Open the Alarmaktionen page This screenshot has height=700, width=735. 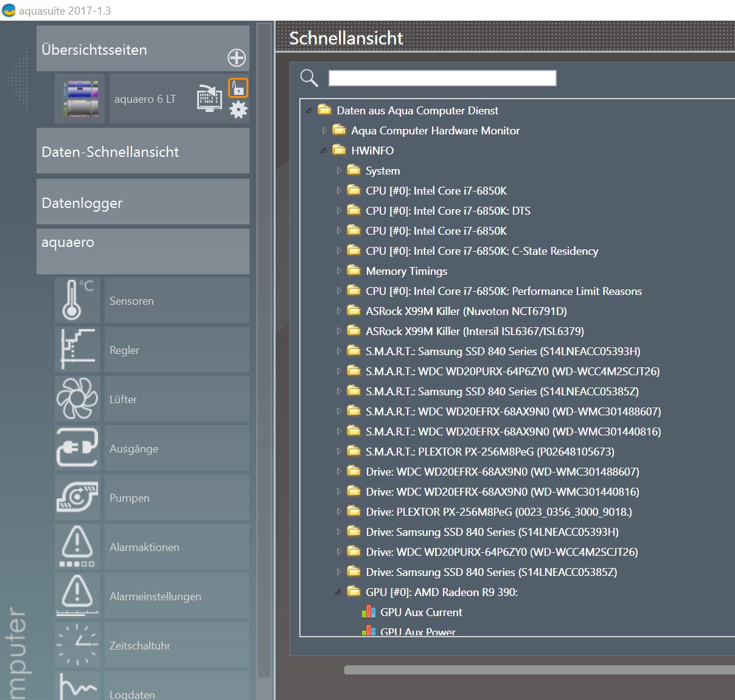click(177, 547)
